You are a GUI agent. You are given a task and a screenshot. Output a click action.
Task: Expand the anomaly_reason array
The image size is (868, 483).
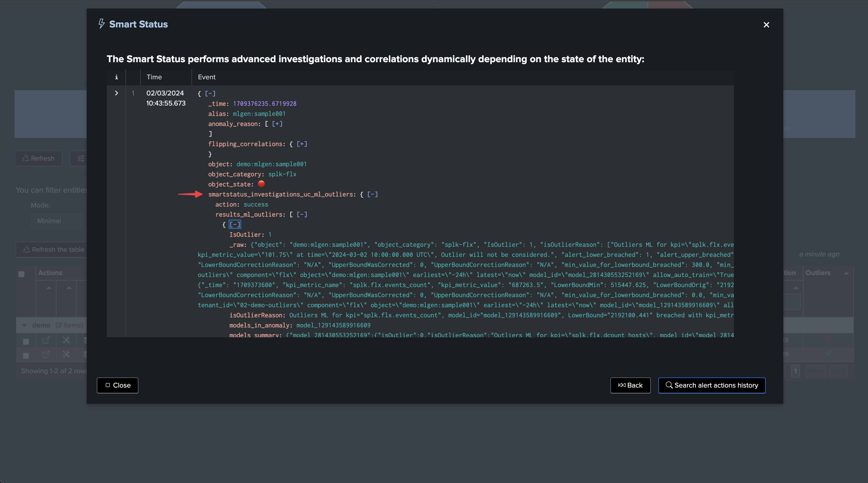tap(277, 124)
